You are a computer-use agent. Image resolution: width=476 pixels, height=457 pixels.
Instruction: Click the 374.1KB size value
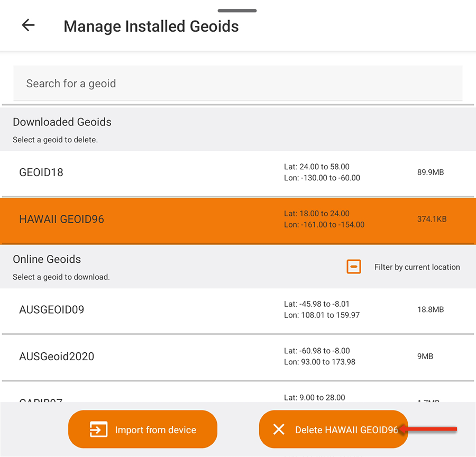click(432, 219)
